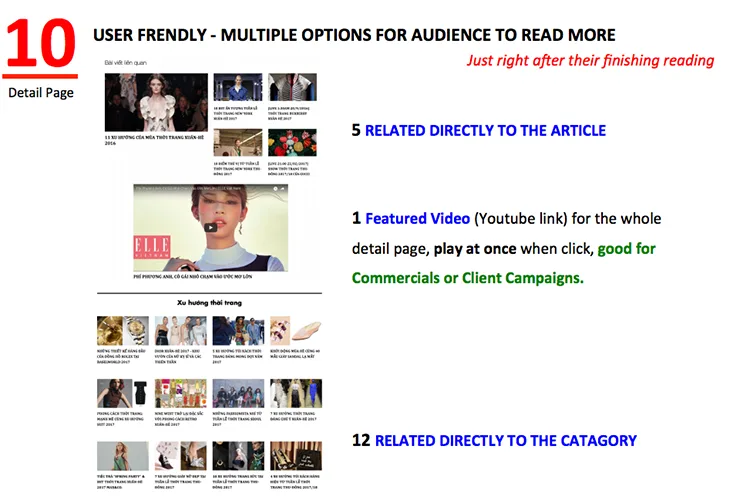The image size is (730, 500).
Task: Click the pink ELLE Vietnam logo in the video
Action: 152,247
